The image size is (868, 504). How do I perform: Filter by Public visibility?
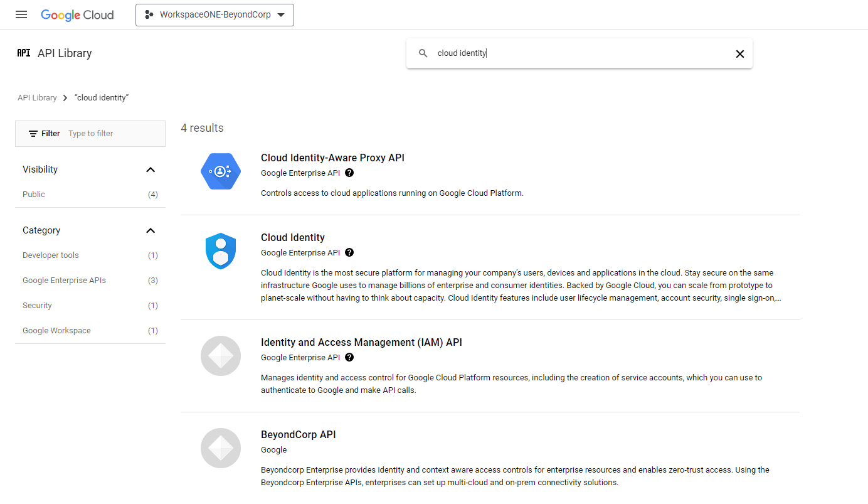point(34,195)
